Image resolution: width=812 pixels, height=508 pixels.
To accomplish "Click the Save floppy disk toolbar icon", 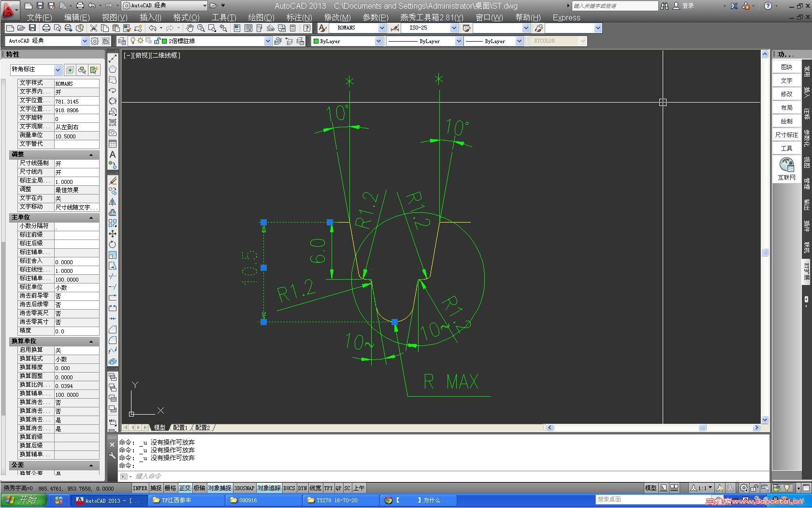I will (x=31, y=29).
